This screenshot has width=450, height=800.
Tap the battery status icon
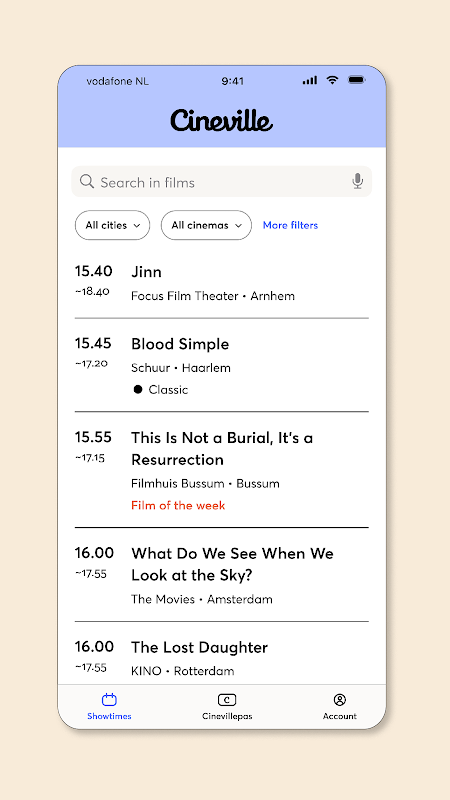tap(356, 80)
